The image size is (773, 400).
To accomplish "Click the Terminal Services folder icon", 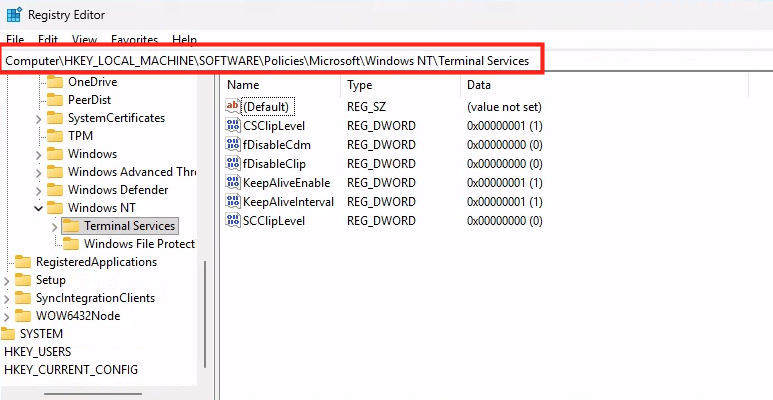I will [x=71, y=226].
